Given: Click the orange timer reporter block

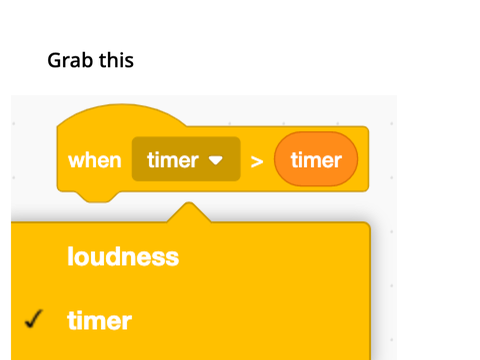Looking at the screenshot, I should [x=316, y=159].
